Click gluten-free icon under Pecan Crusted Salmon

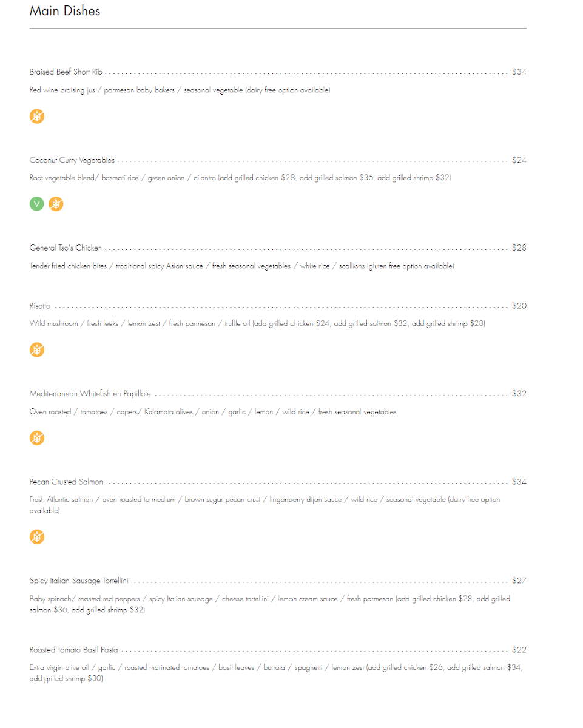tap(37, 536)
